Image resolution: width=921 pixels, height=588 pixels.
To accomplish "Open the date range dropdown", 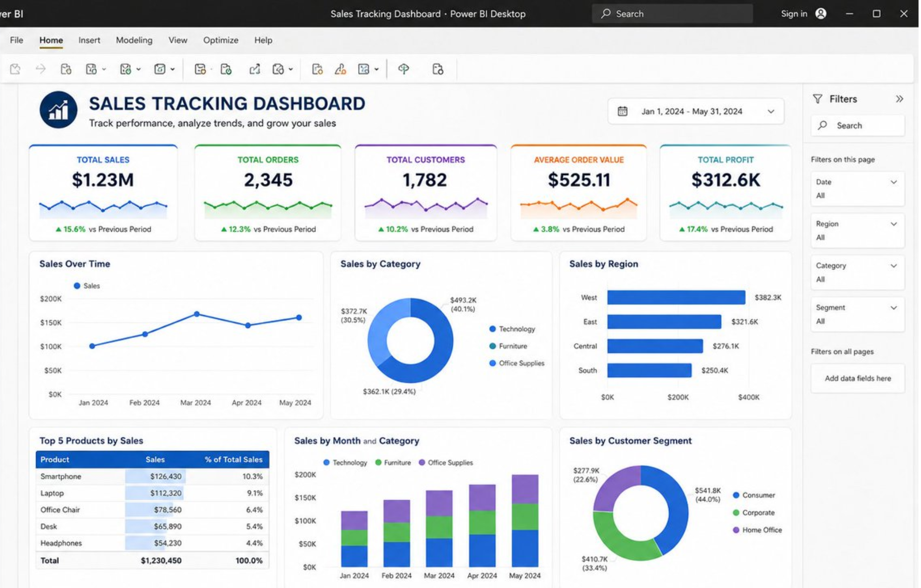I will click(696, 111).
